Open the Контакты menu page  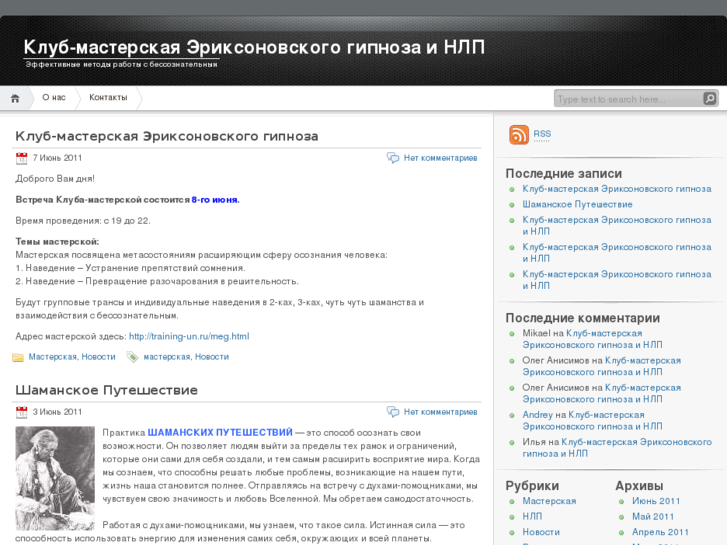[108, 97]
